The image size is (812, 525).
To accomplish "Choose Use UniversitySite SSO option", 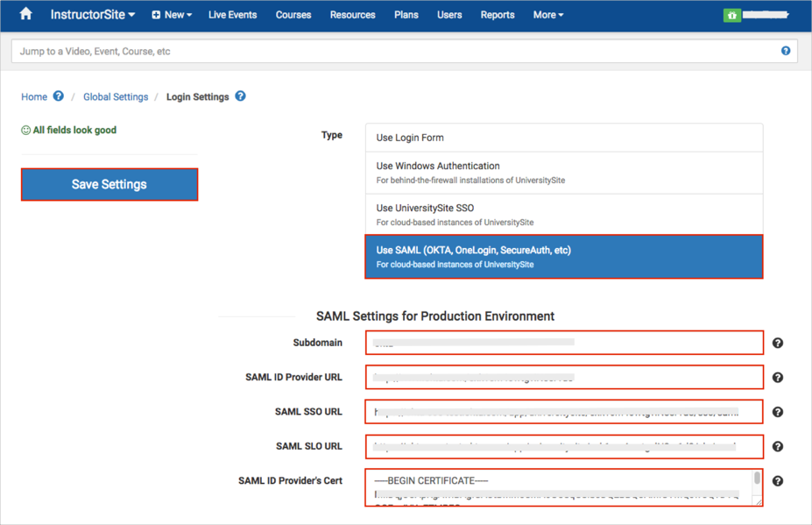I will [563, 215].
